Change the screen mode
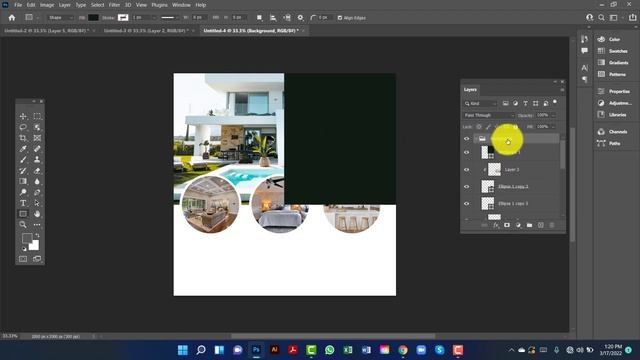Image resolution: width=640 pixels, height=360 pixels. click(x=37, y=259)
